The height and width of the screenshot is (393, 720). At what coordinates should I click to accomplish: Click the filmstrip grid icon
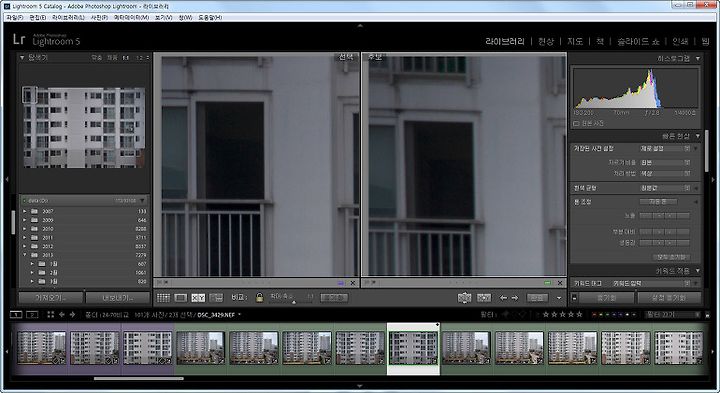[51, 314]
